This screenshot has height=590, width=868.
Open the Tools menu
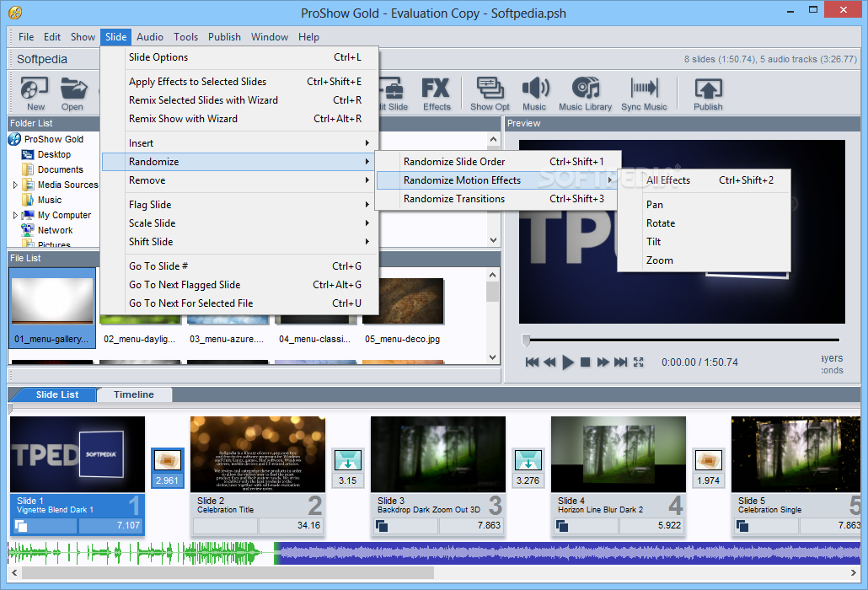pos(185,37)
